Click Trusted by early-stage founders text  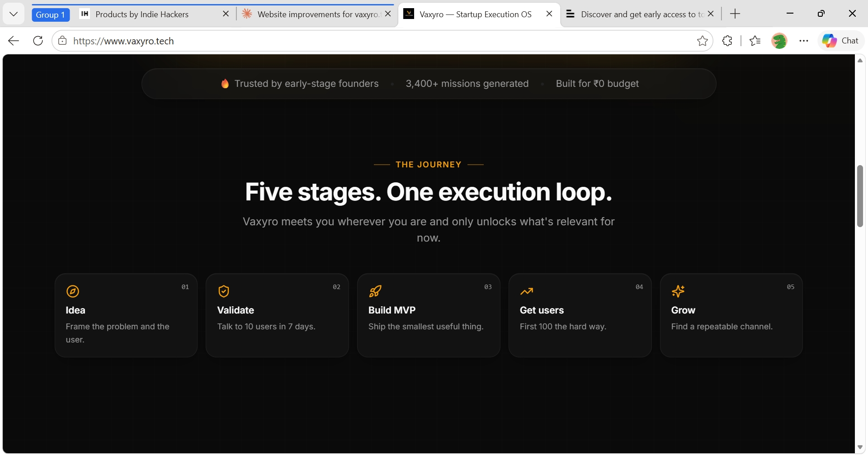point(307,84)
